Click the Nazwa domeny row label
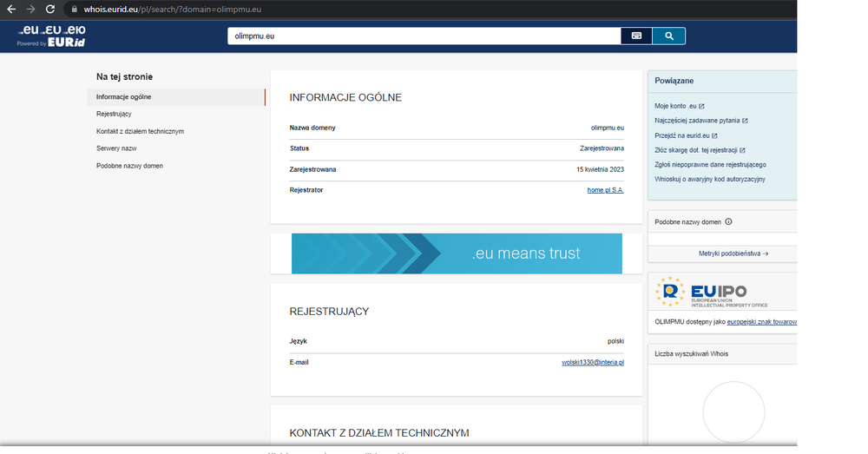This screenshot has height=454, width=868. coord(312,128)
